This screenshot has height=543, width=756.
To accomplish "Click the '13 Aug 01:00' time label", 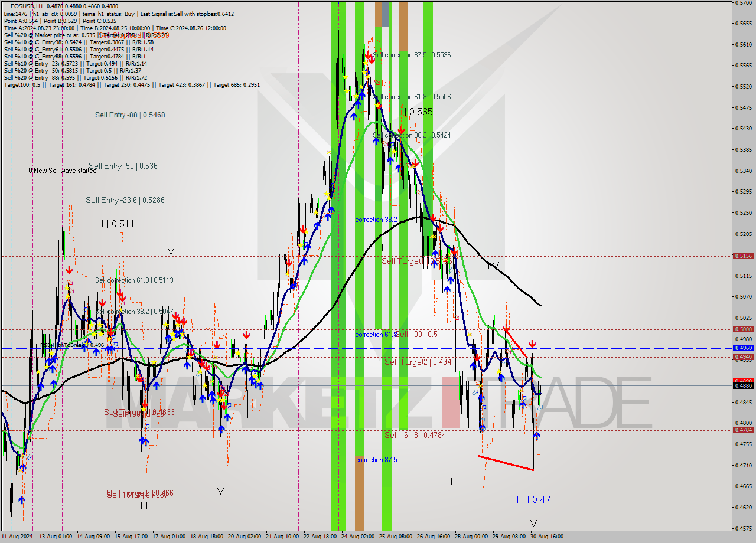I will (56, 537).
